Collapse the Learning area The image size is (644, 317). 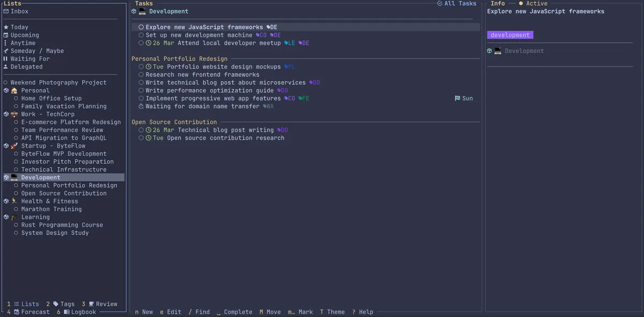click(6, 217)
